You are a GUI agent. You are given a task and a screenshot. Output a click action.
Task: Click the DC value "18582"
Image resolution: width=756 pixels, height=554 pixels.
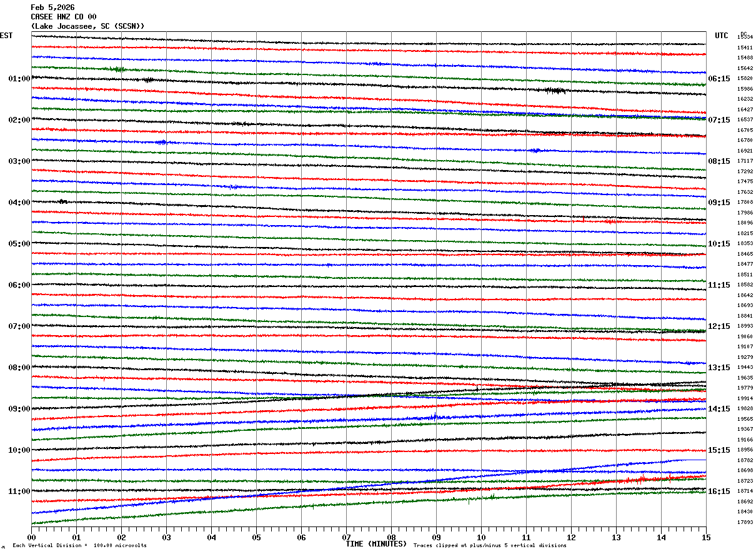[x=745, y=285]
